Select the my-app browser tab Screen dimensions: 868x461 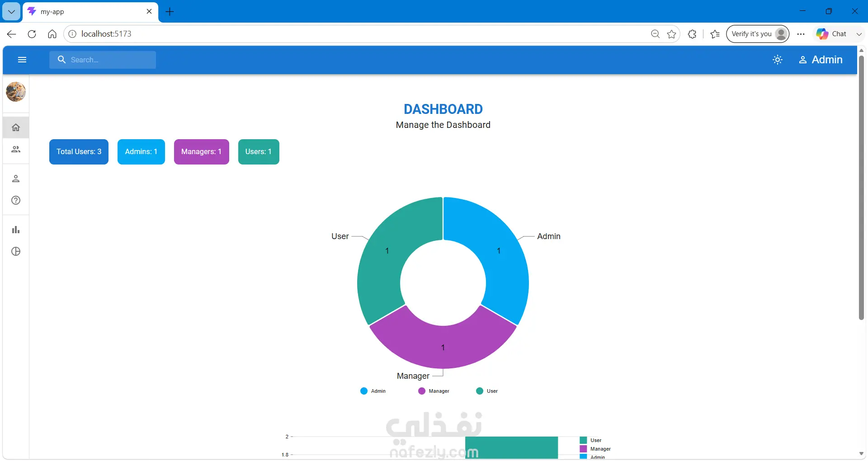(x=90, y=12)
